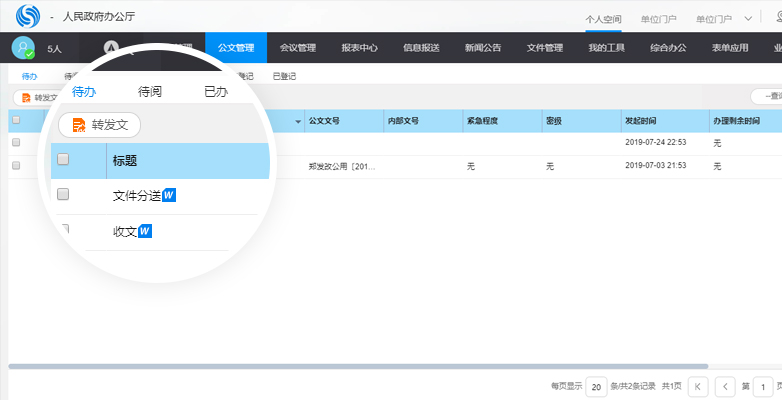The height and width of the screenshot is (400, 782).
Task: Click the Word icon beside 收文
Action: pos(145,231)
